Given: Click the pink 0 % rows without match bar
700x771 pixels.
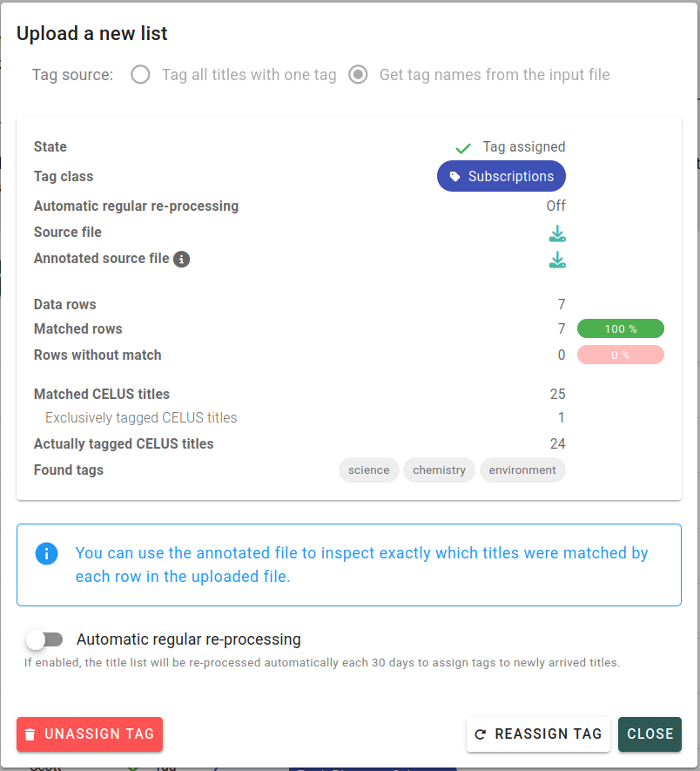Looking at the screenshot, I should [621, 355].
